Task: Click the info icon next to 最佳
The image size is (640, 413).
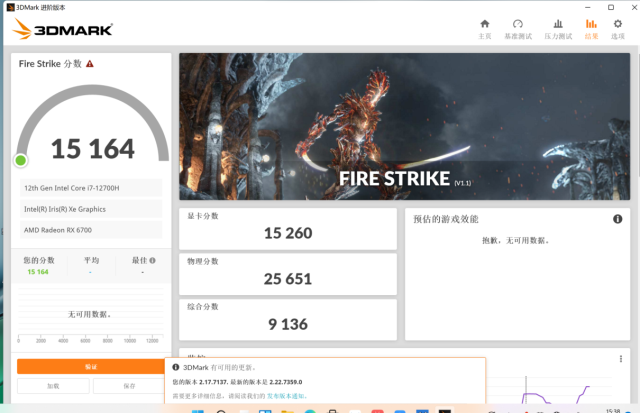Action: click(152, 260)
